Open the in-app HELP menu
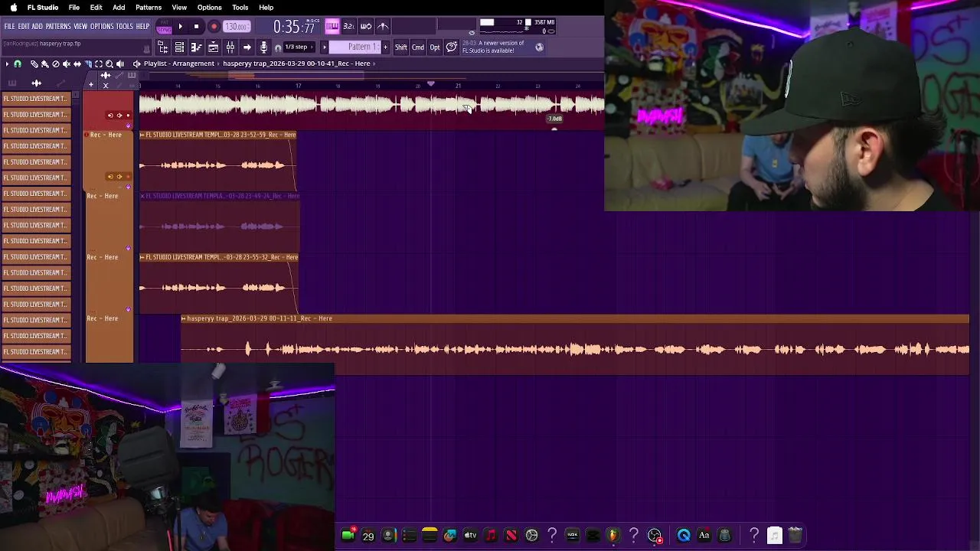 click(x=143, y=27)
